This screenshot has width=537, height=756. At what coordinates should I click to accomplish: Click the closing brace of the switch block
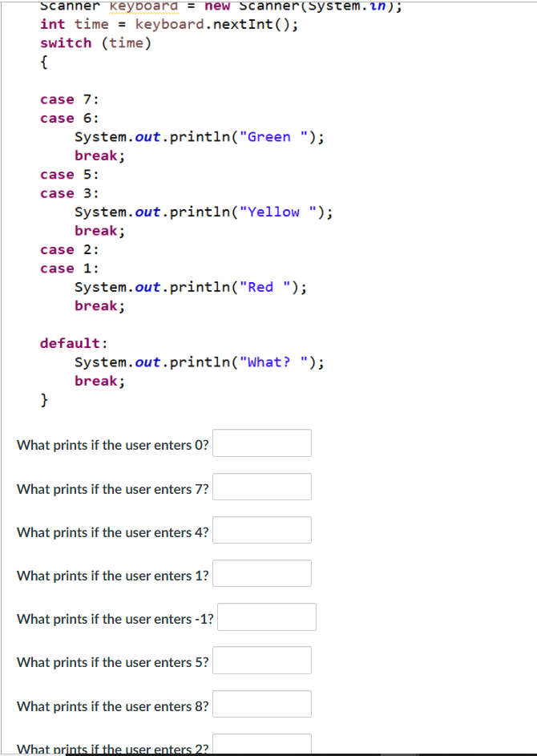[x=45, y=400]
